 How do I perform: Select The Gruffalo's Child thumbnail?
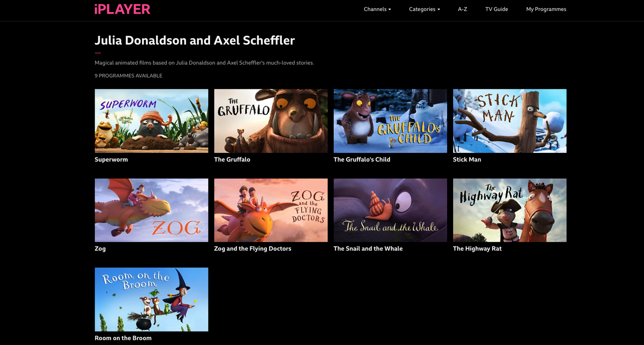tap(390, 121)
